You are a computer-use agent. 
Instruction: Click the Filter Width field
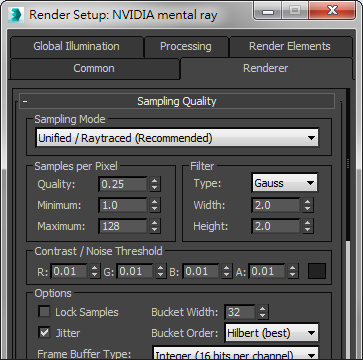(276, 205)
